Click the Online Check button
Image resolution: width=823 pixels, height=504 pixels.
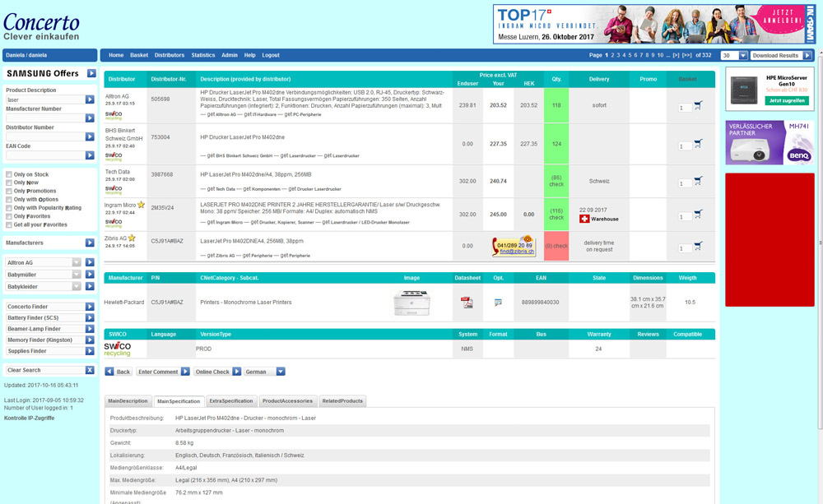(x=217, y=372)
